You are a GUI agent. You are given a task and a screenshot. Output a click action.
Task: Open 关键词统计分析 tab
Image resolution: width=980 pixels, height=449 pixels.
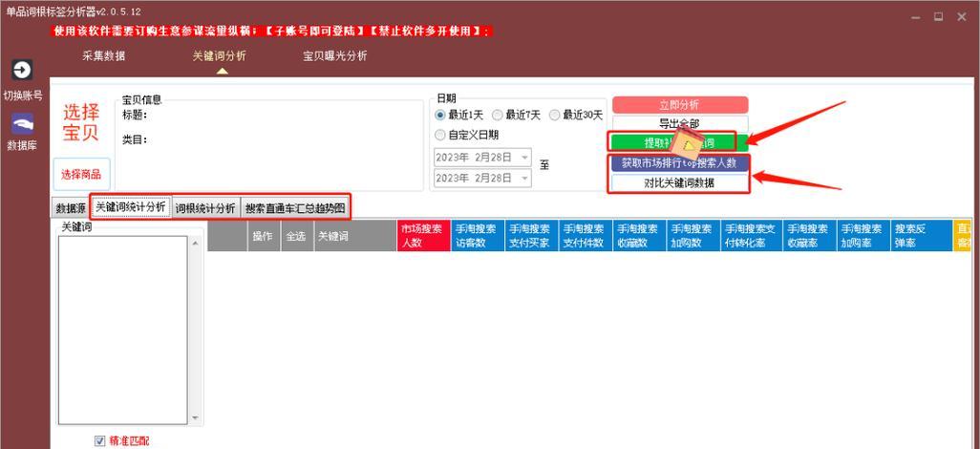tap(131, 207)
